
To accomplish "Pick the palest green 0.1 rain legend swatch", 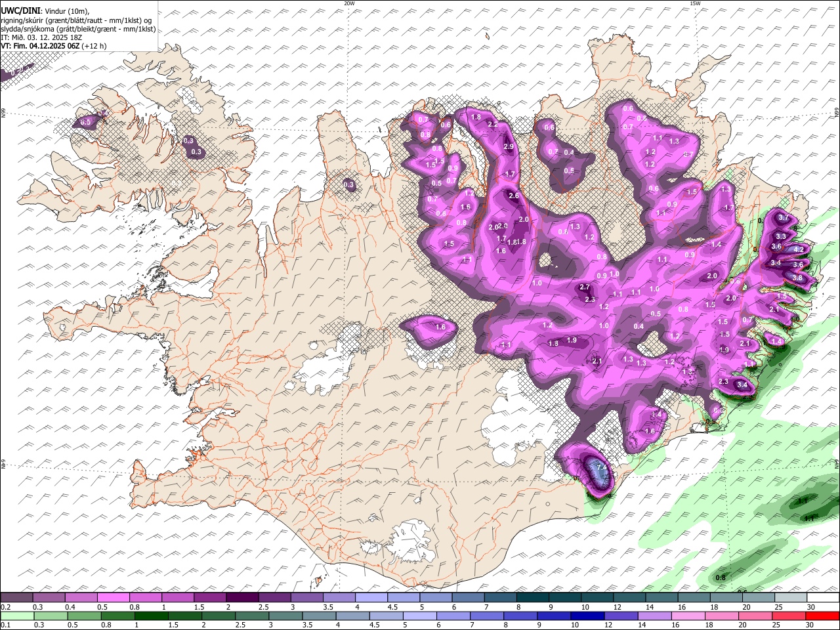I will point(17,616).
